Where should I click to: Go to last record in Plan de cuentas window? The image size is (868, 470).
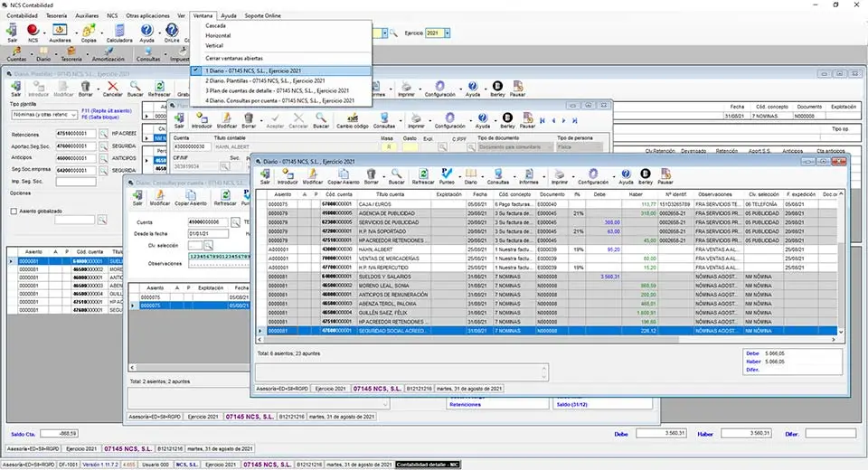(575, 120)
